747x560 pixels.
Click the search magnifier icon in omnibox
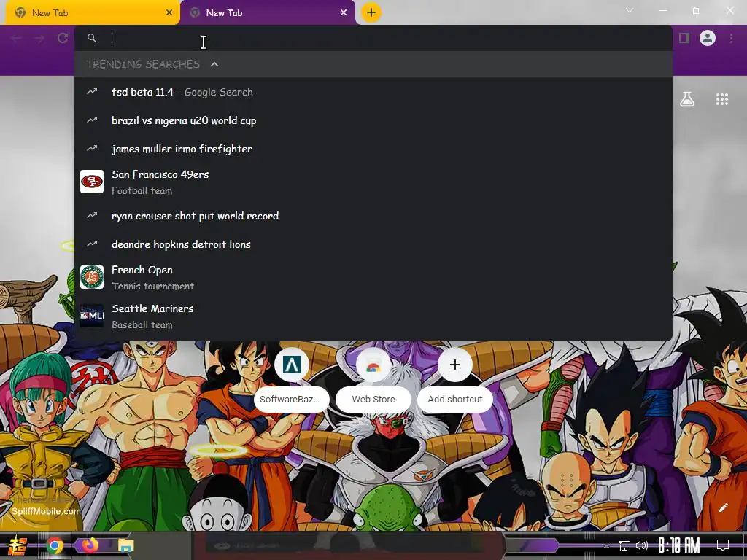(92, 38)
